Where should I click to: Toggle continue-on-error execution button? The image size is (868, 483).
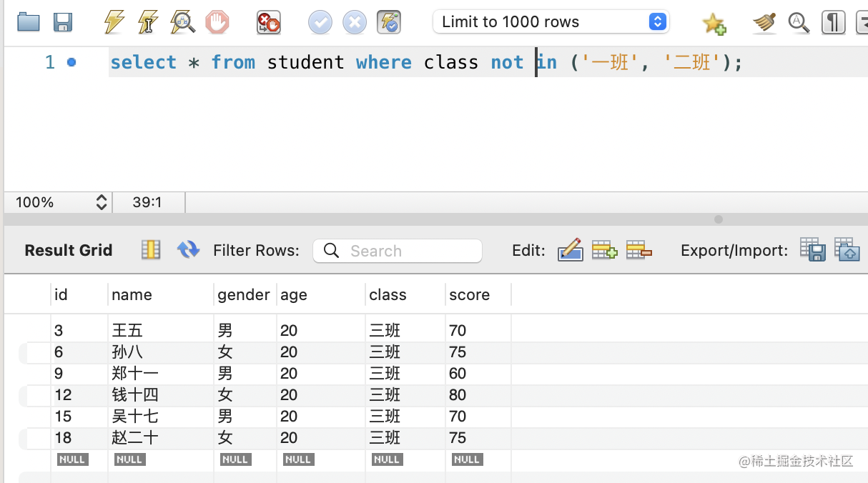point(269,23)
